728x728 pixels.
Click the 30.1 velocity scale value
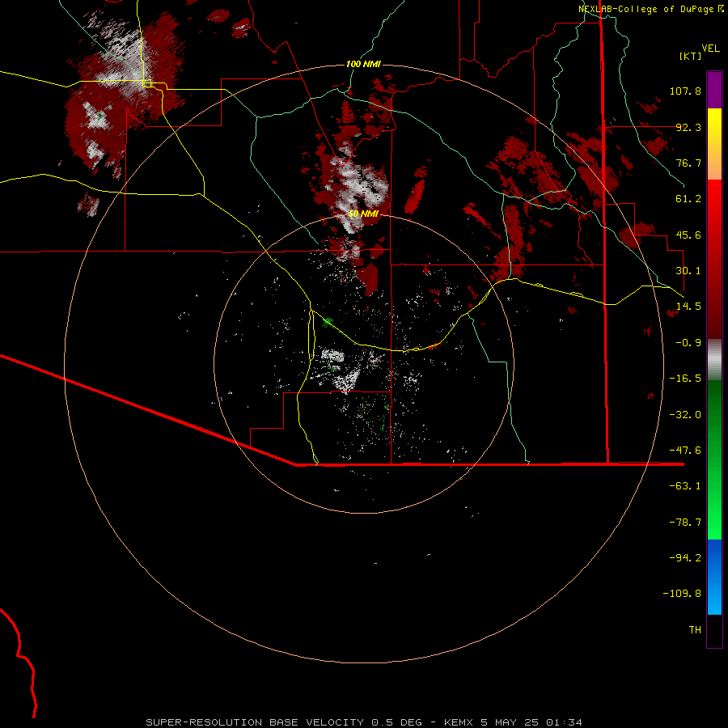[688, 271]
